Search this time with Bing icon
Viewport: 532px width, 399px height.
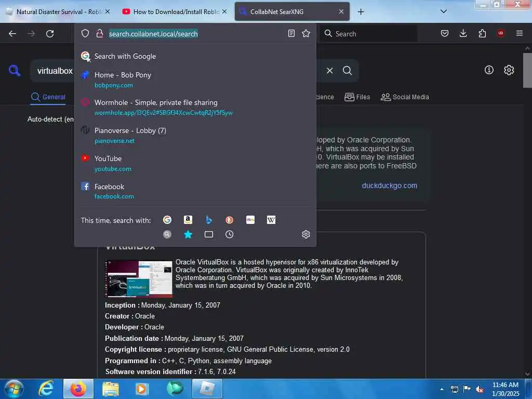coord(209,220)
